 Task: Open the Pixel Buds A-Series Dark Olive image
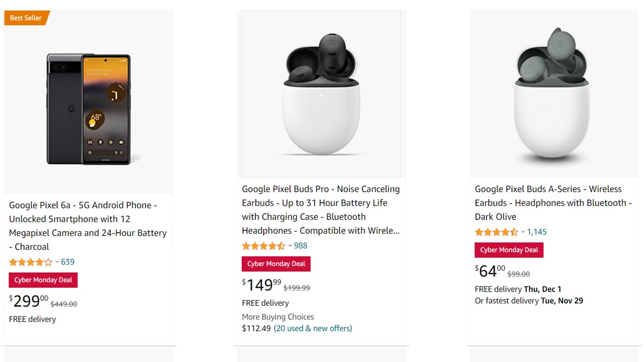pyautogui.click(x=554, y=94)
